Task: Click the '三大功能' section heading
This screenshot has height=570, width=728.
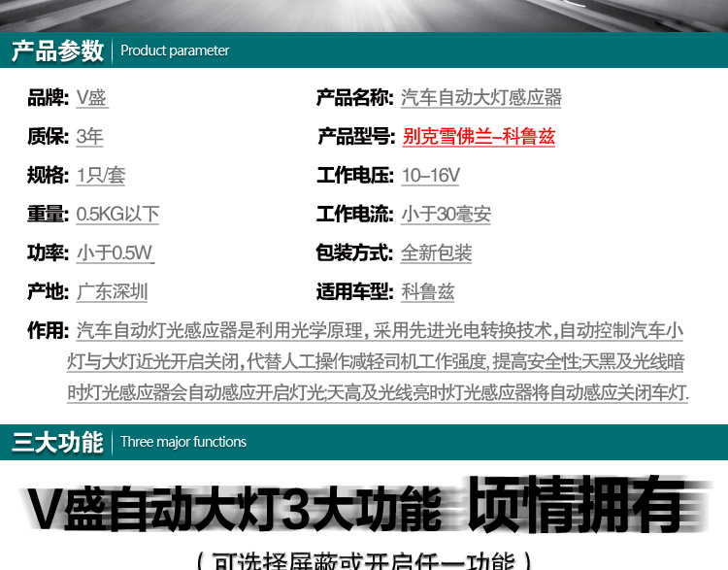Action: pos(57,442)
